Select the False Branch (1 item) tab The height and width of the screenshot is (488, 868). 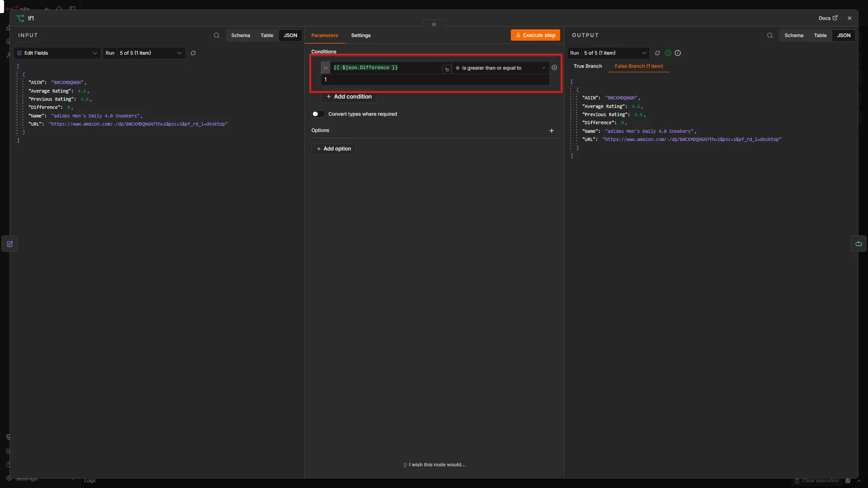pos(639,66)
